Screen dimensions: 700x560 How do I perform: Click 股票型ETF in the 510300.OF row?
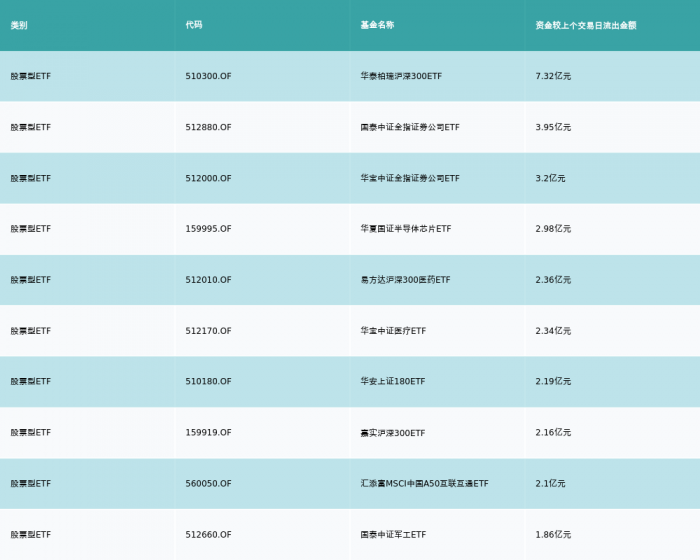[31, 76]
